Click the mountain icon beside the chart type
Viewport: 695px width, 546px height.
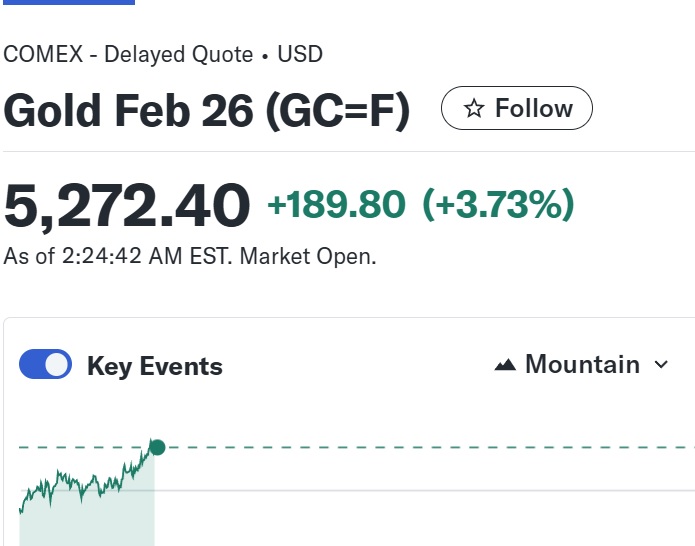pyautogui.click(x=506, y=365)
